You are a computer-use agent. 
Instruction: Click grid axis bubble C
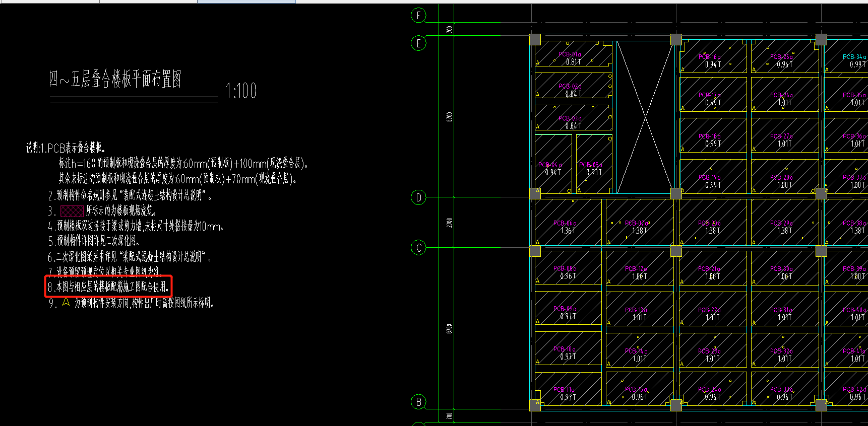click(418, 248)
